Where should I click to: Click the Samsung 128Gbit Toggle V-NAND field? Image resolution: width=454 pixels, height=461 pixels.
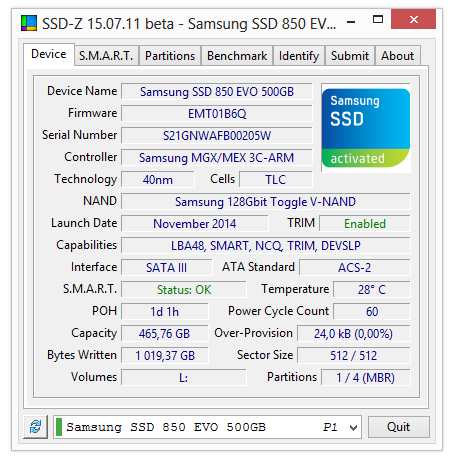coord(266,202)
